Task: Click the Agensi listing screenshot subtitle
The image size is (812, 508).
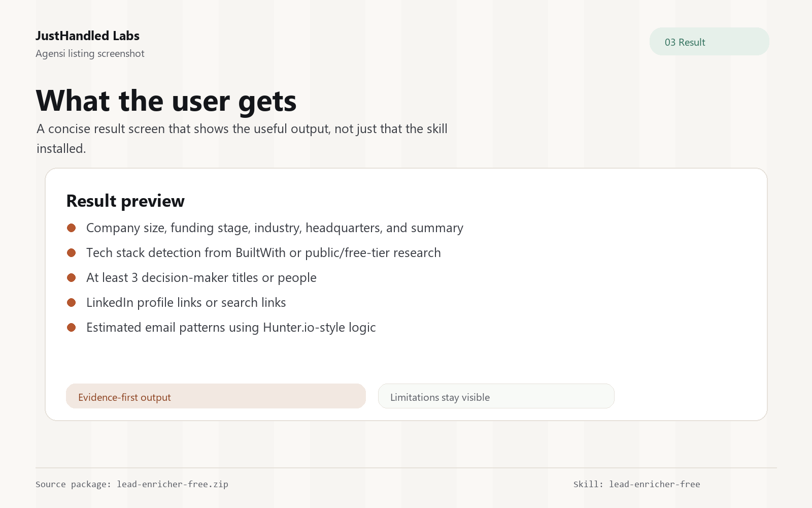Action: [90, 53]
